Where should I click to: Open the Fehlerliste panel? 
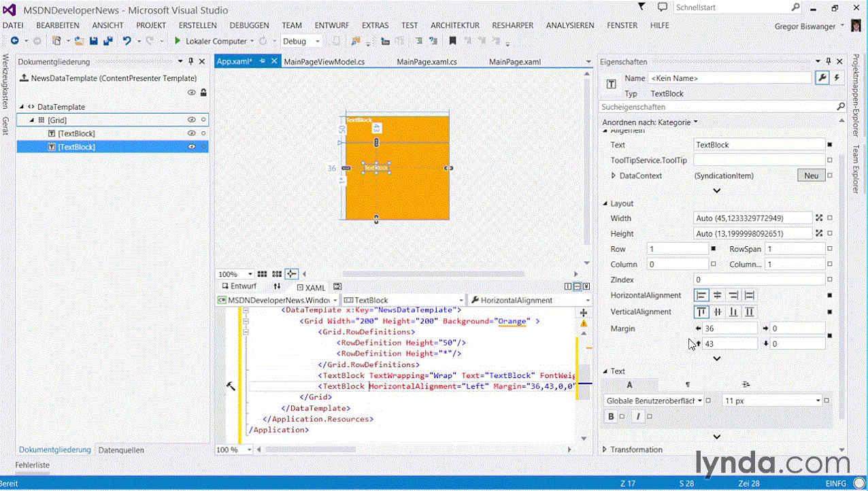(33, 465)
